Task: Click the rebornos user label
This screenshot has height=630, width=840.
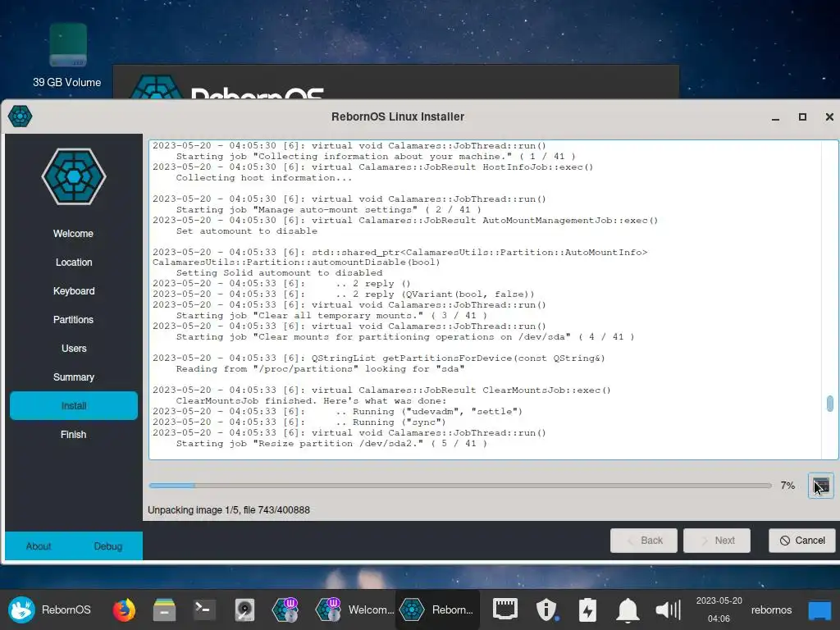Action: pyautogui.click(x=771, y=609)
